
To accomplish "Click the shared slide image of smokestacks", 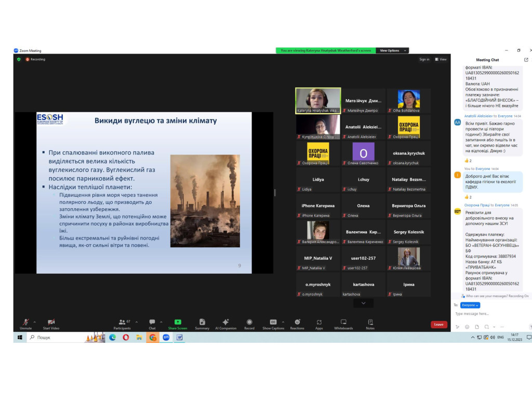I will tap(205, 201).
